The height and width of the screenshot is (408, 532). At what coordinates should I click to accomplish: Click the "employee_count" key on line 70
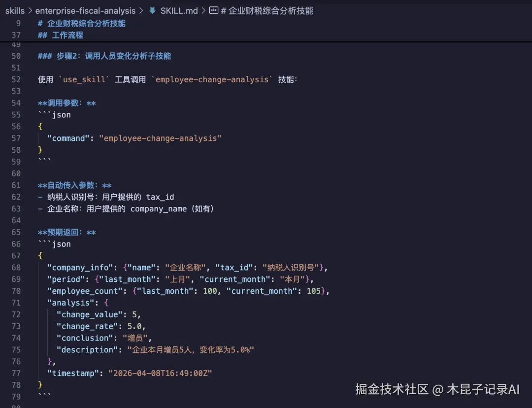click(85, 291)
